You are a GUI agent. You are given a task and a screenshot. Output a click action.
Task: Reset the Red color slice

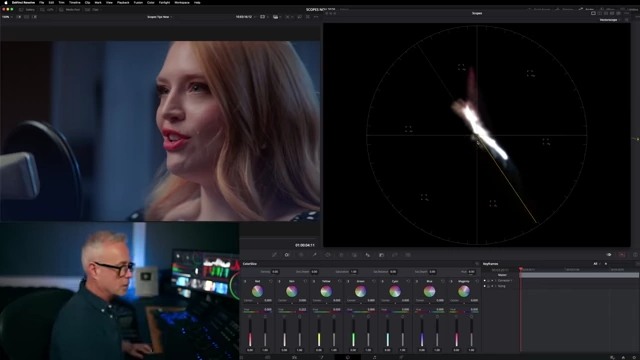(x=271, y=281)
